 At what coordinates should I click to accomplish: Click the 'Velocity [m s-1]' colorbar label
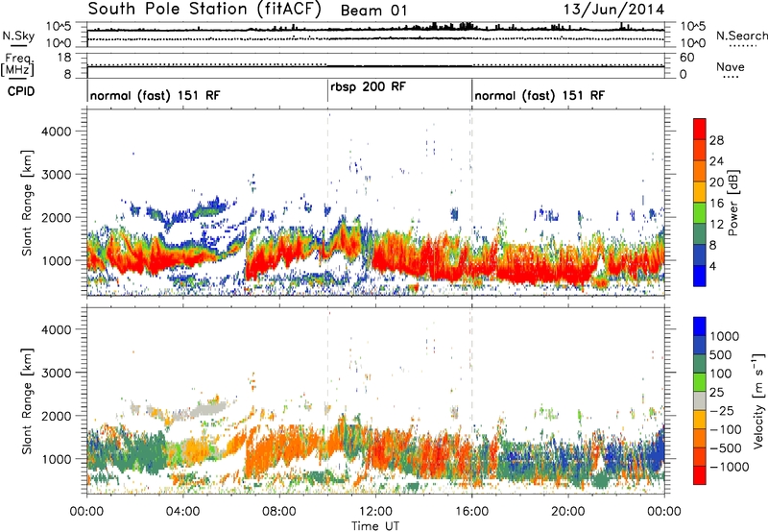[x=758, y=400]
